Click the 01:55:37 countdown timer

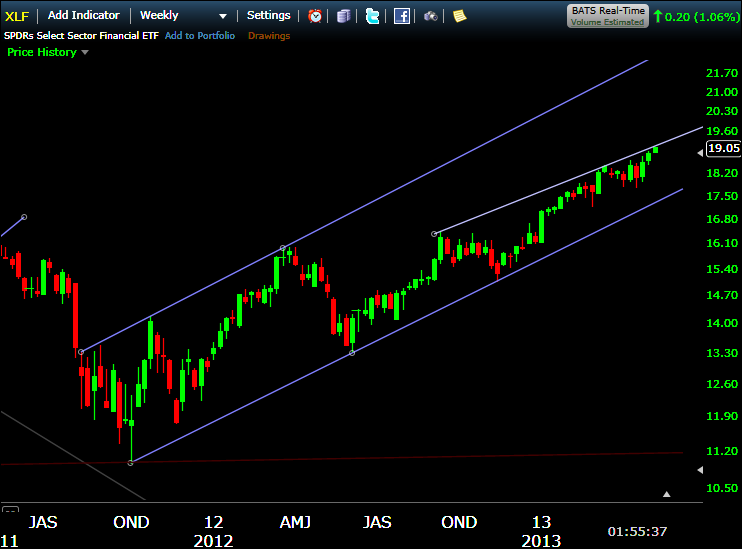pyautogui.click(x=637, y=531)
